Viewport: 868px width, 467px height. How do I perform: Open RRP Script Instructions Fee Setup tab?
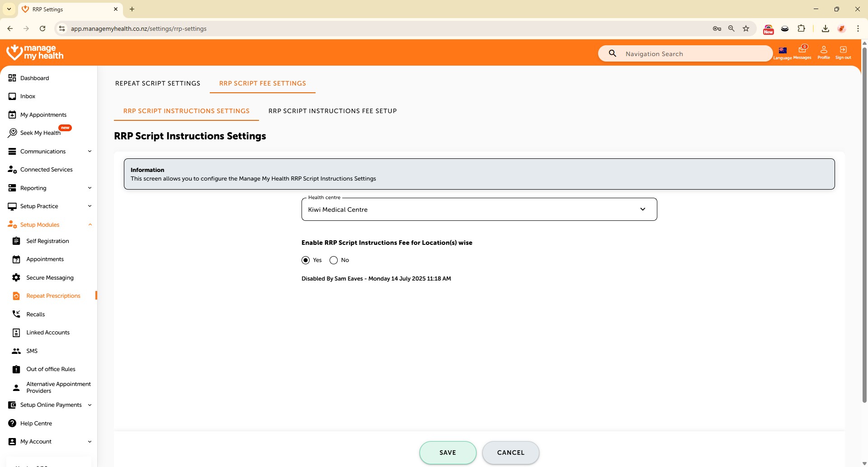point(332,111)
